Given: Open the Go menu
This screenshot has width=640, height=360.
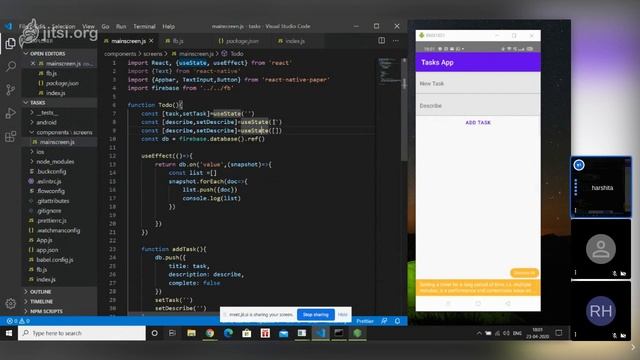Looking at the screenshot, I should pyautogui.click(x=105, y=26).
